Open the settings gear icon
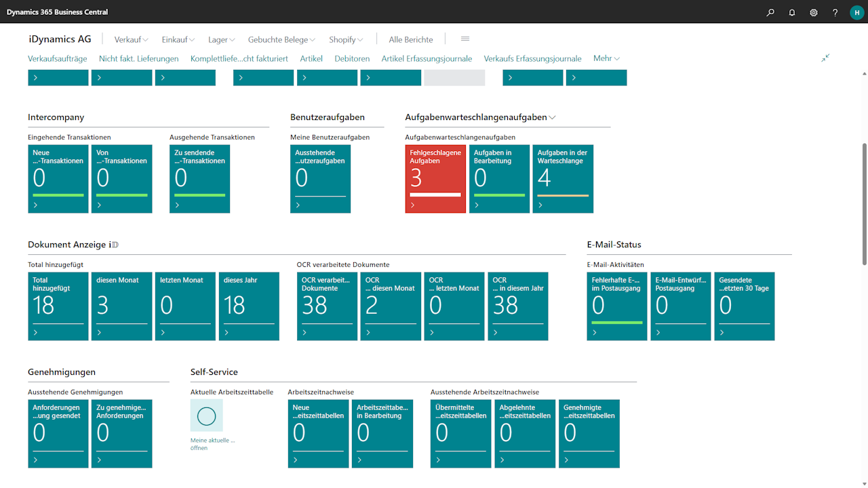Viewport: 868px width, 488px height. tap(814, 12)
